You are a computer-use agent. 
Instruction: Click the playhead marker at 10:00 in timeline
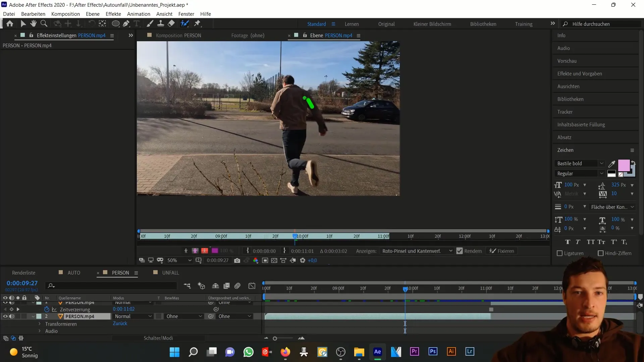[x=405, y=288]
